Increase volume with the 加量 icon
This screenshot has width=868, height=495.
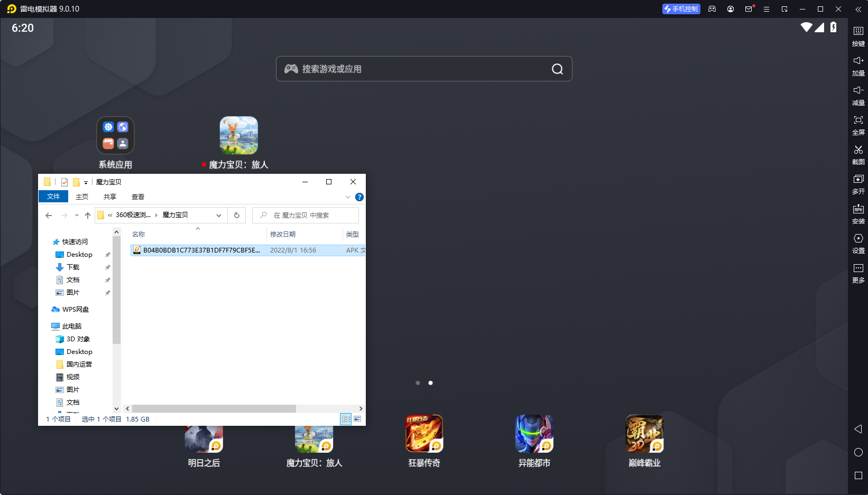coord(858,66)
